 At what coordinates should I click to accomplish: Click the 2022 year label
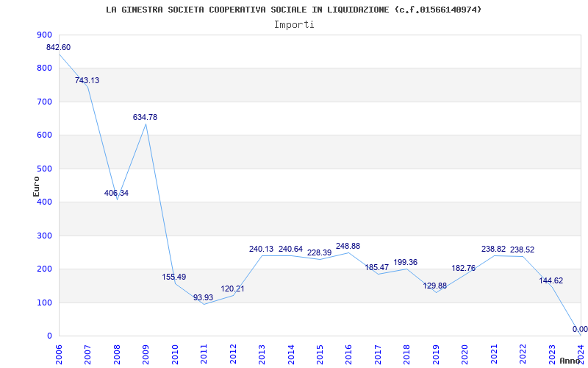pos(523,354)
